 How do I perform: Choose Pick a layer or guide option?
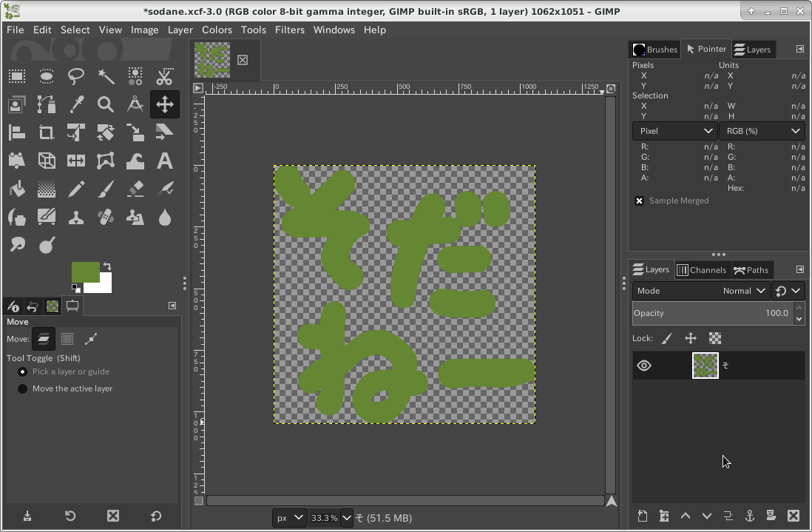click(22, 372)
